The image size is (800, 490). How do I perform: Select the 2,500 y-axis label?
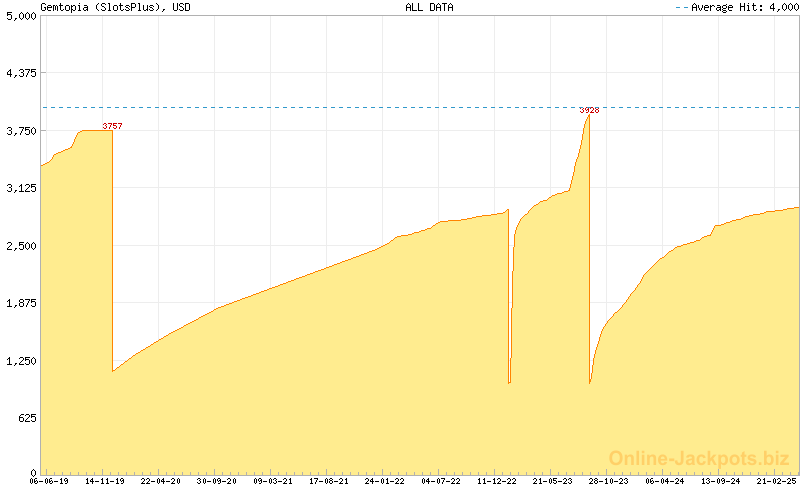click(20, 246)
